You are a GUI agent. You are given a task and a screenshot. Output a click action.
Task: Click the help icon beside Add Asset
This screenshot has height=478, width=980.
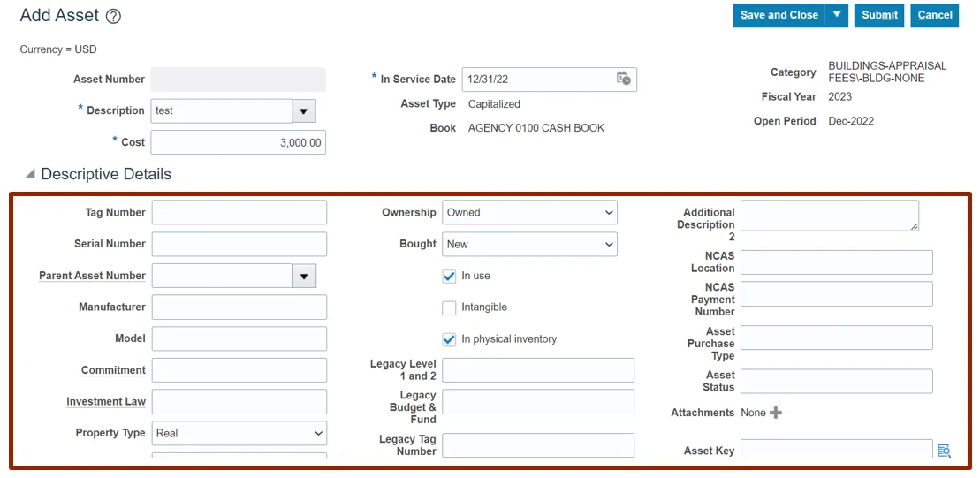coord(113,16)
